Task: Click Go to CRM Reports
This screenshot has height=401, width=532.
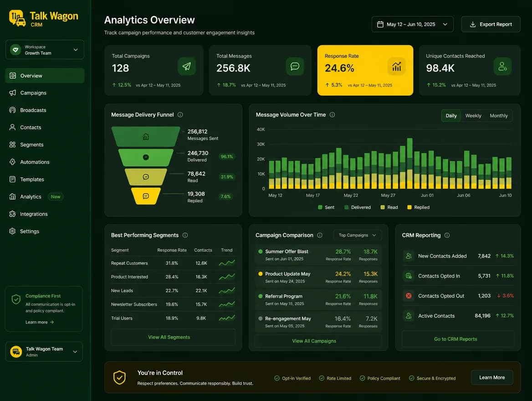Action: tap(458, 339)
